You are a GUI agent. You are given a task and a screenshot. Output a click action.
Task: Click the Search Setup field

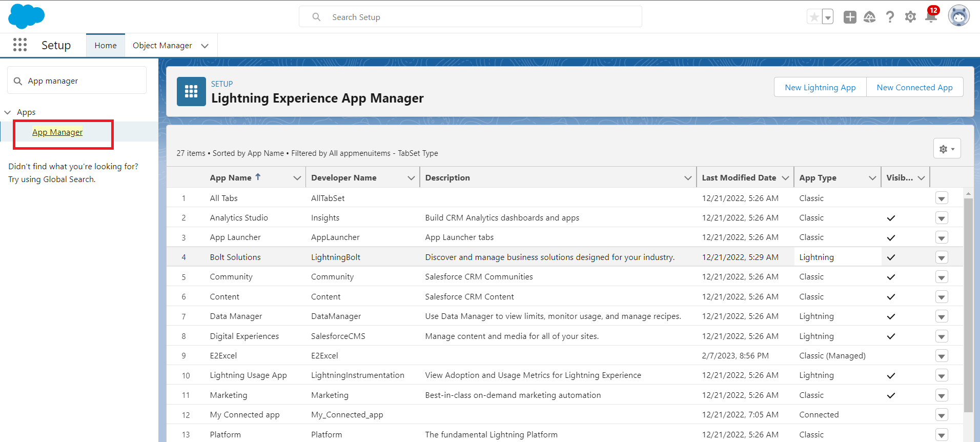click(x=470, y=17)
